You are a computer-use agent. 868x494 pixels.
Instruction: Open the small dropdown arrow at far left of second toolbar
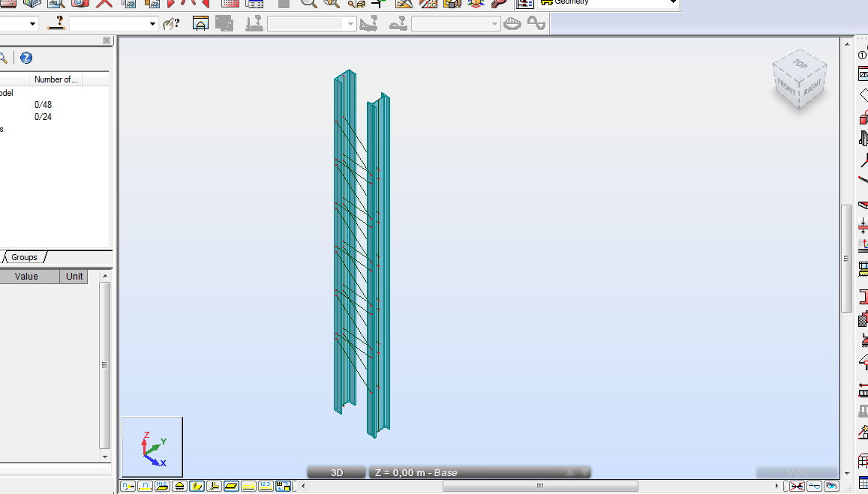click(x=32, y=24)
